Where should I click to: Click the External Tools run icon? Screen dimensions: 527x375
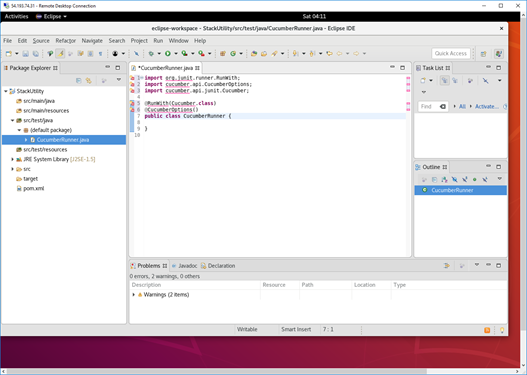click(x=201, y=53)
